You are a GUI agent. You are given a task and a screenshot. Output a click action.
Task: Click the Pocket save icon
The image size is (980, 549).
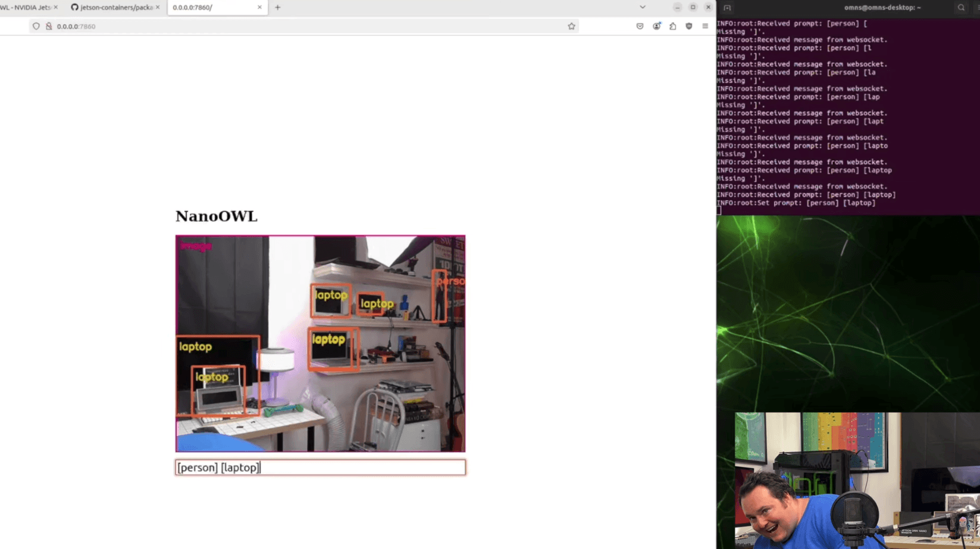pyautogui.click(x=640, y=26)
